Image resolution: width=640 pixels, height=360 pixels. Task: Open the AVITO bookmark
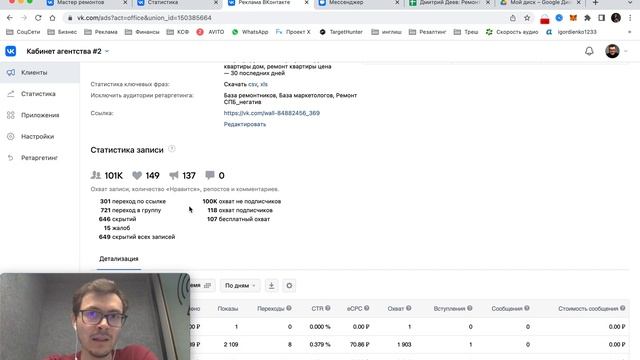(210, 32)
